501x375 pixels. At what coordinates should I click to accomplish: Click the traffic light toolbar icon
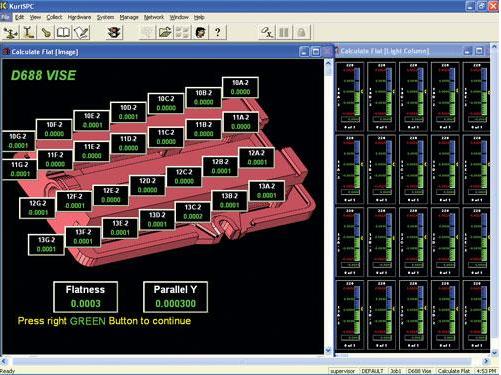coord(114,32)
